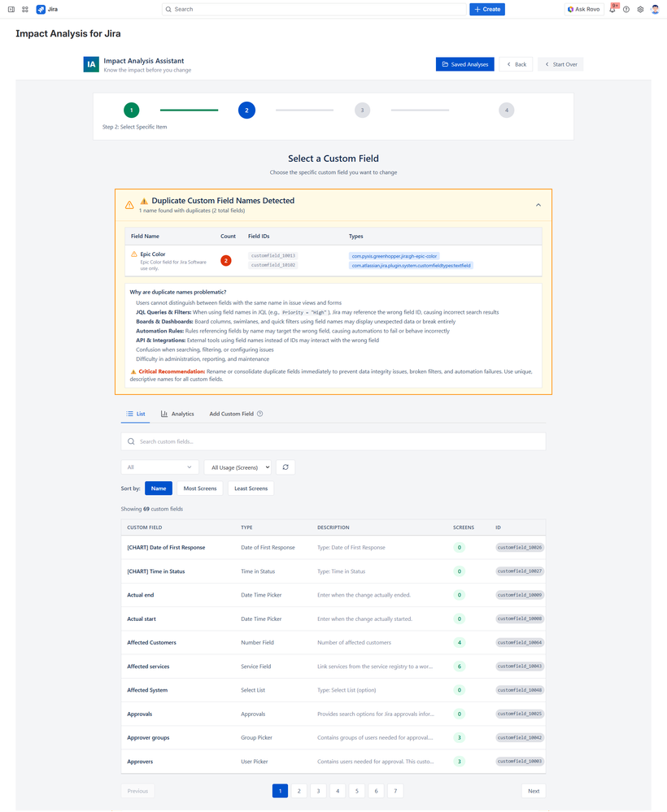Open the All Usage (Screens) dropdown

[238, 467]
